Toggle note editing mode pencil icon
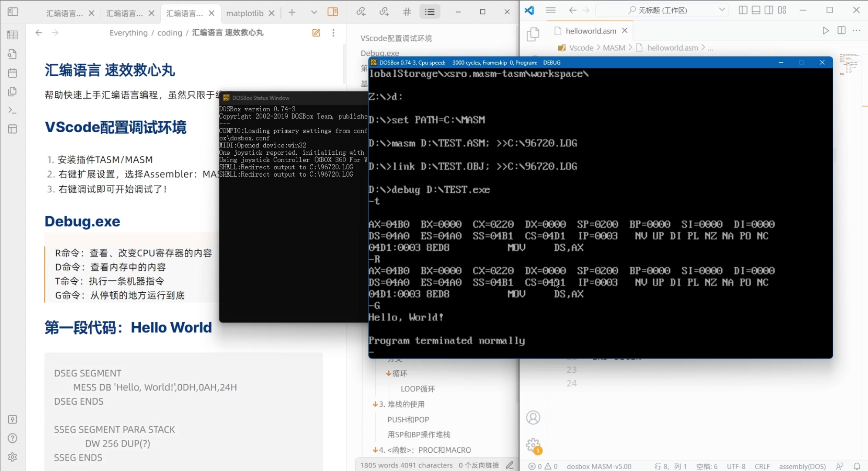The height and width of the screenshot is (471, 868). click(x=316, y=33)
